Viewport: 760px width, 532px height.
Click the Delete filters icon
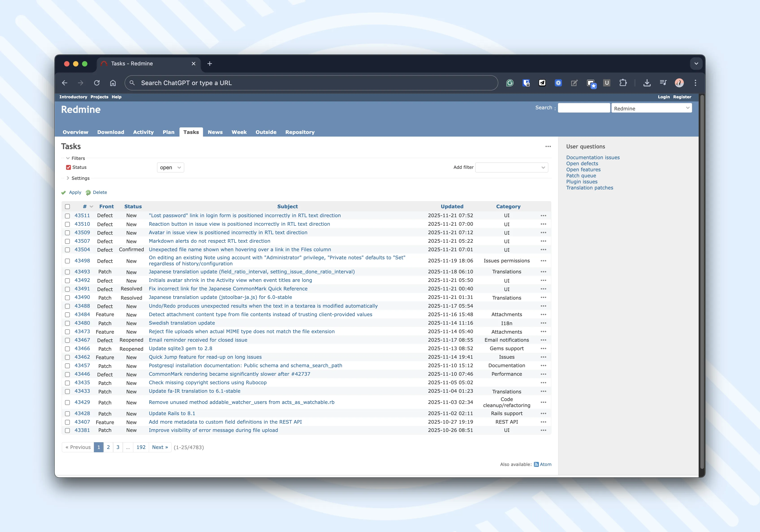coord(96,192)
